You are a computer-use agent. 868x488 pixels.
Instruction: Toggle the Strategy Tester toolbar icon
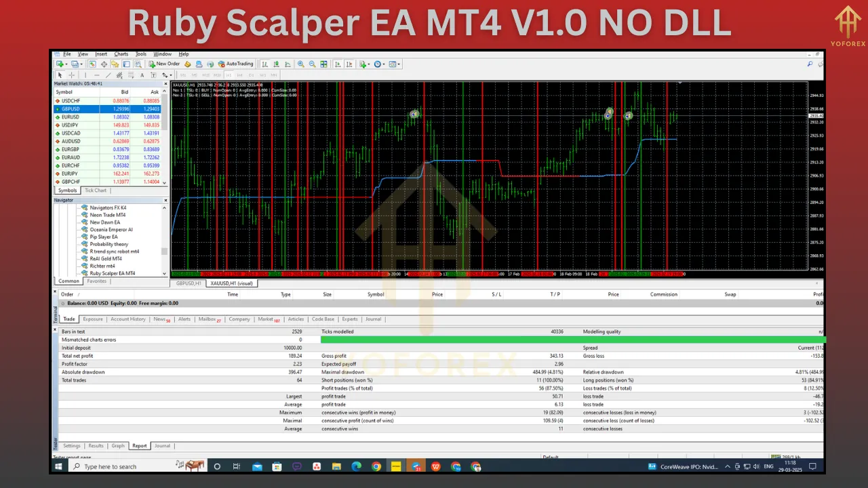[x=138, y=64]
